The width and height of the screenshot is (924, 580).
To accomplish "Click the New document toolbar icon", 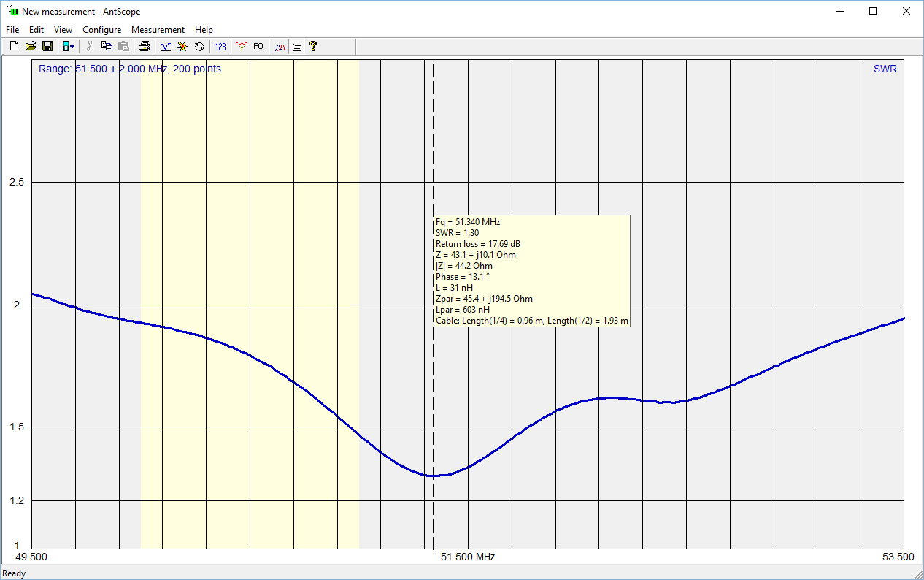I will tap(14, 47).
